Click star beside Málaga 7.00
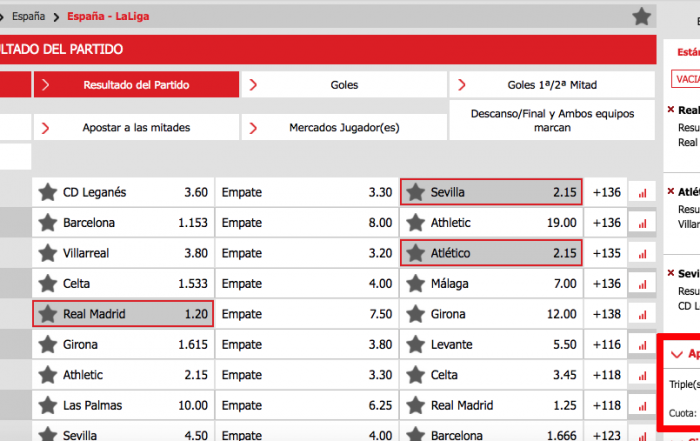 pyautogui.click(x=416, y=283)
